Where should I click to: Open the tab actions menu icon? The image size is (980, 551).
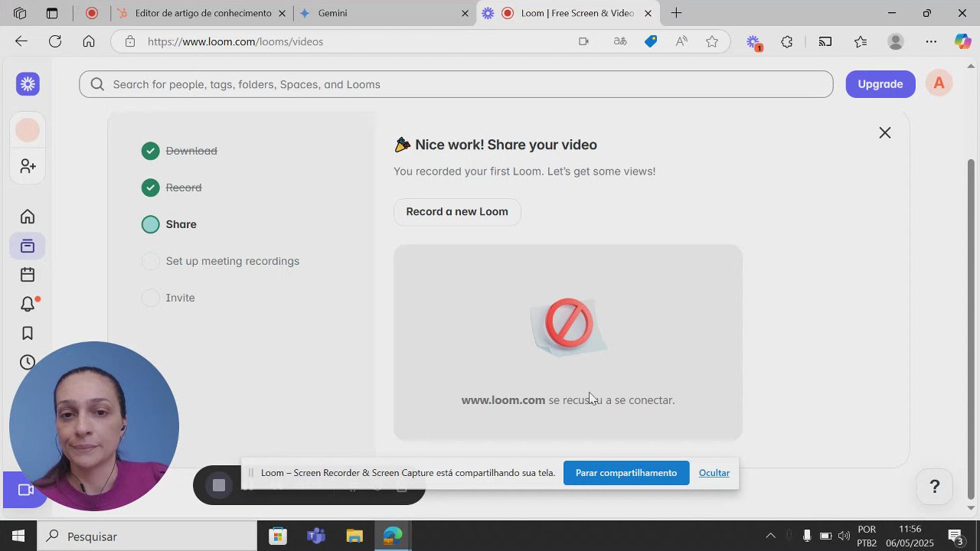[x=52, y=13]
